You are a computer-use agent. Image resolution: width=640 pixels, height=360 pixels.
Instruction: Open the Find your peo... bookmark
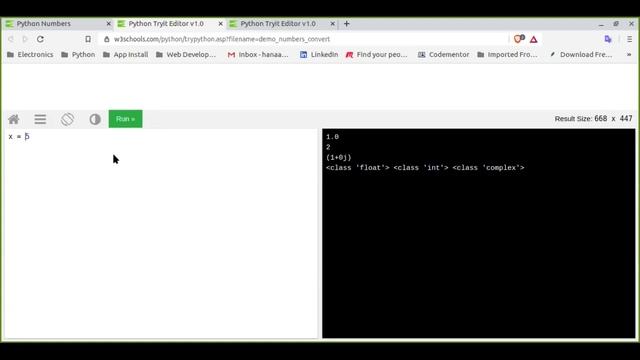(x=376, y=55)
